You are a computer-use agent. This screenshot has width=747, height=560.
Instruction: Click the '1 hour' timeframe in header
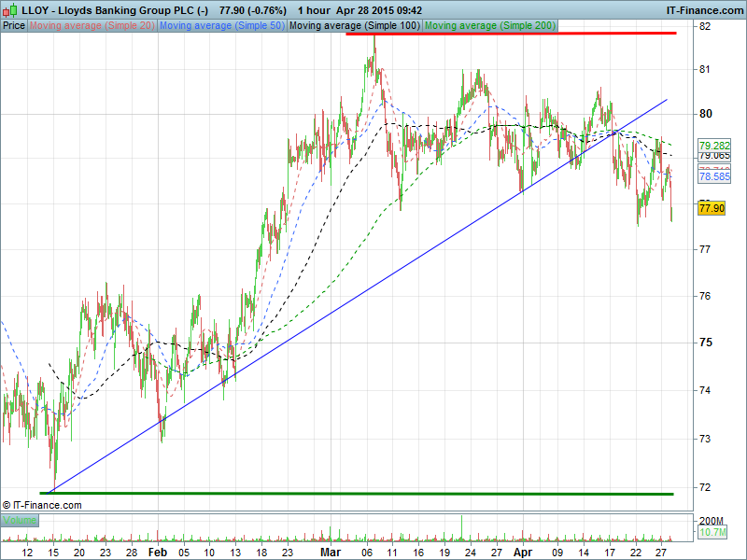click(x=312, y=10)
